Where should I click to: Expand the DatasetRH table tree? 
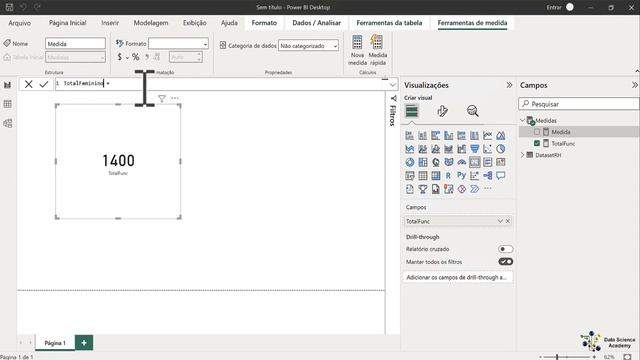[522, 155]
